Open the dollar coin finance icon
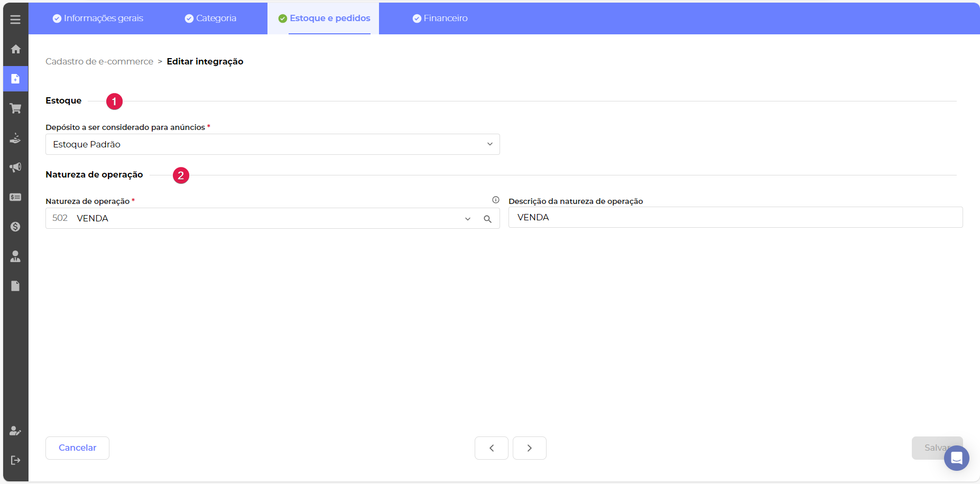This screenshot has width=980, height=484. 15,227
